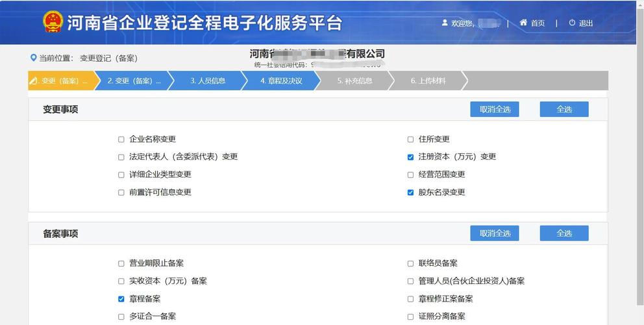Viewport: 644px width, 325px height.
Task: Click the location pin icon near 当前位置
Action: (x=34, y=58)
